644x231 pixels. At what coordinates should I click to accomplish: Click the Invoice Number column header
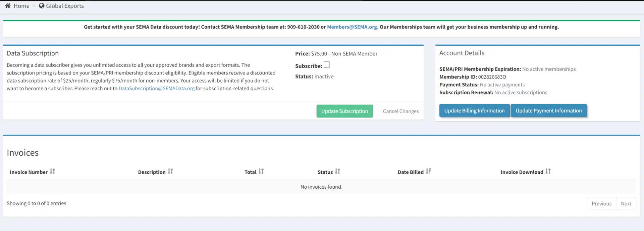[29, 172]
